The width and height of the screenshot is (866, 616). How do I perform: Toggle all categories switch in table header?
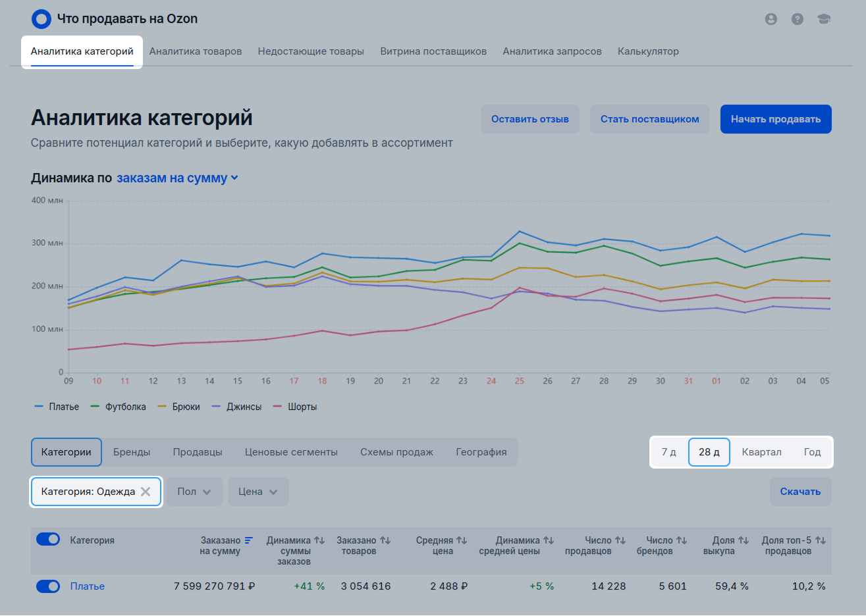[48, 540]
